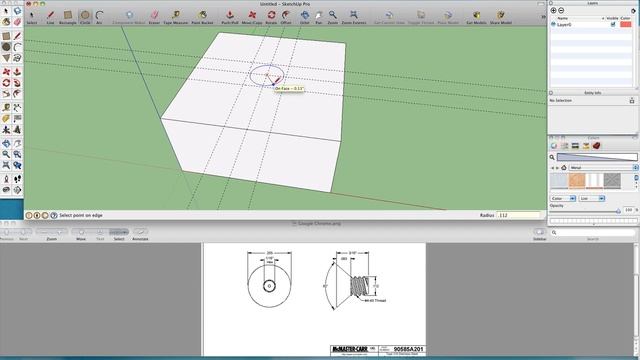Select the Offset tool in top toolbar
Image resolution: width=640 pixels, height=360 pixels.
(286, 16)
